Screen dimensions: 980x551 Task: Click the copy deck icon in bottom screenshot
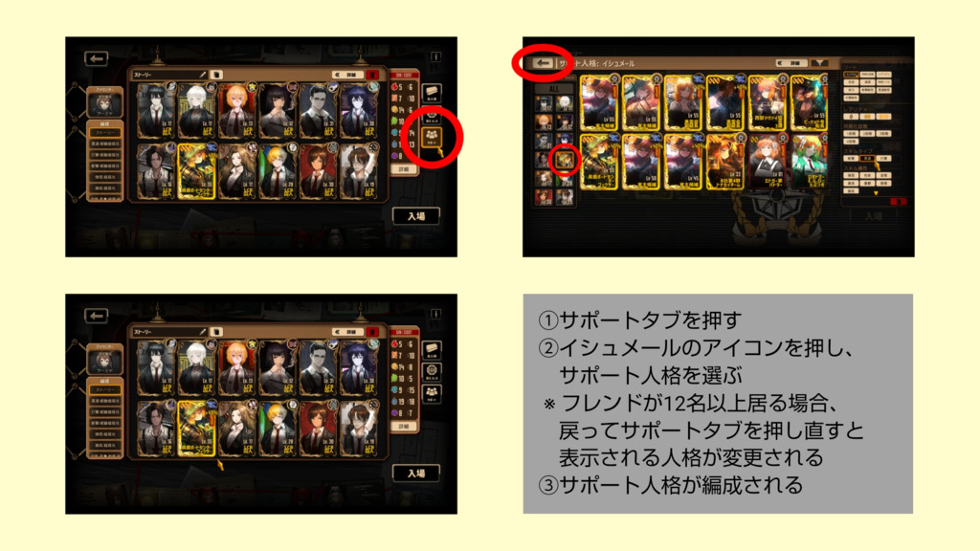(216, 332)
